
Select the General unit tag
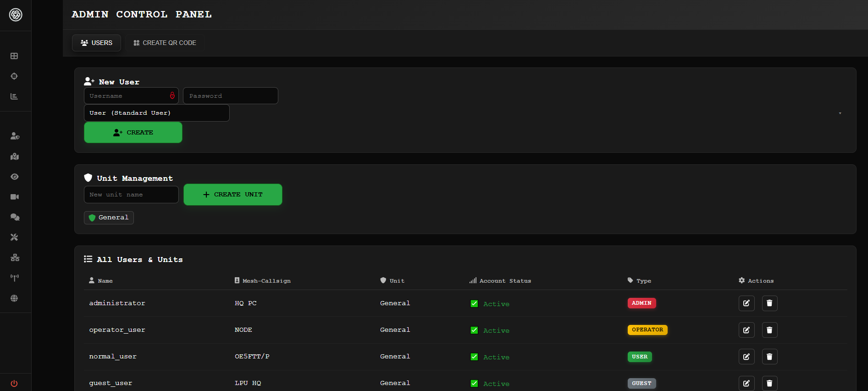tap(109, 218)
